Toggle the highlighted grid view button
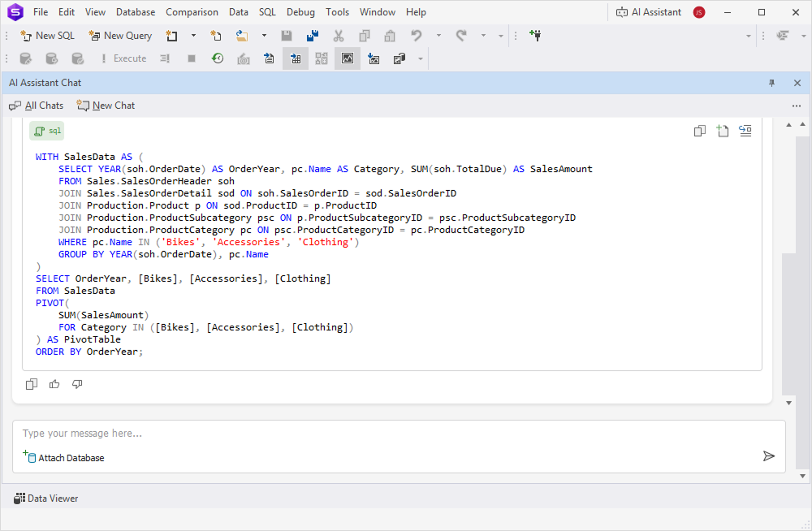Viewport: 812px width, 531px height. coord(295,58)
